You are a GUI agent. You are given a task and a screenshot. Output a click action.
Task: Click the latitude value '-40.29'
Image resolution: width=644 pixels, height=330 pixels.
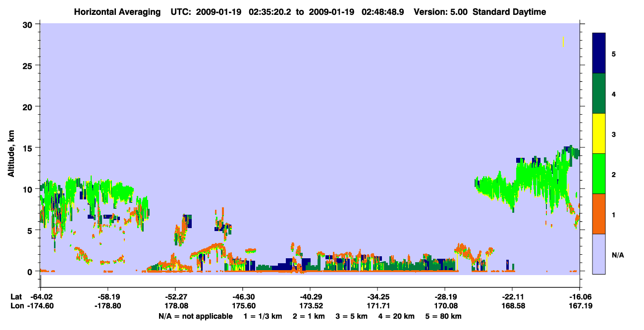click(x=310, y=297)
